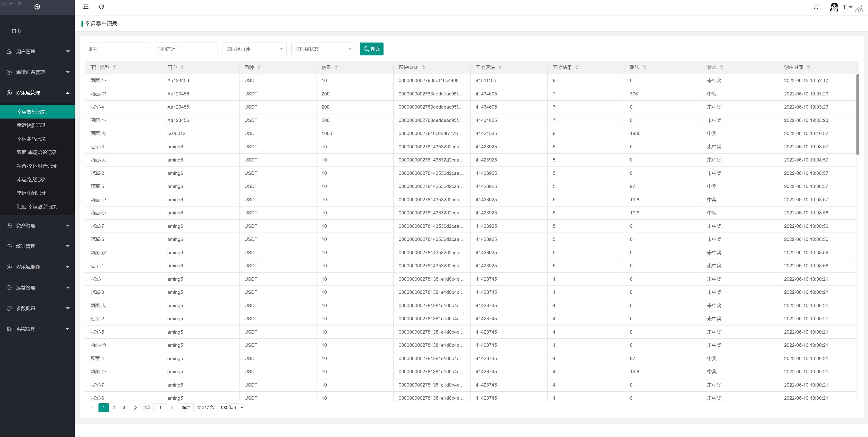
Task: Enter fullscreen via the expand icon
Action: pyautogui.click(x=816, y=7)
